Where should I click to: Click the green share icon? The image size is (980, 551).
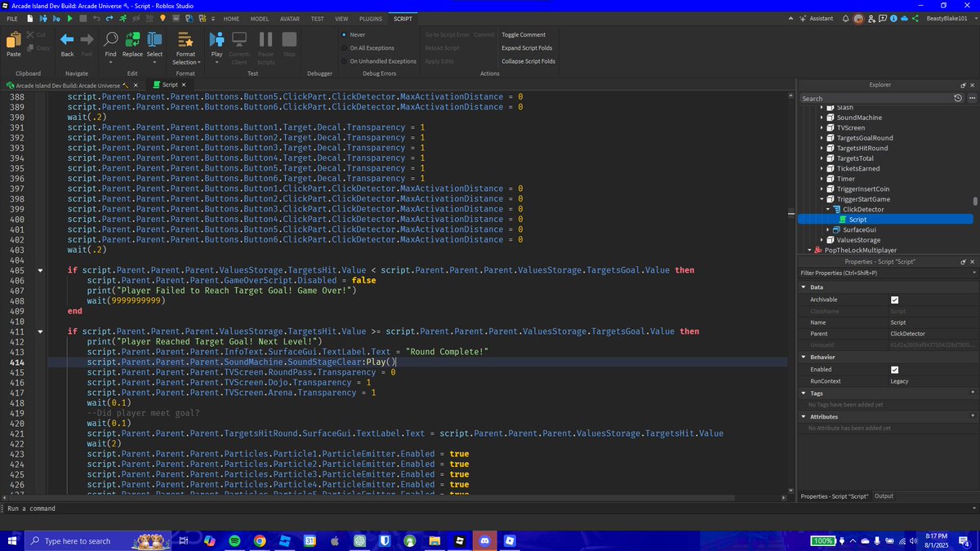click(x=915, y=18)
